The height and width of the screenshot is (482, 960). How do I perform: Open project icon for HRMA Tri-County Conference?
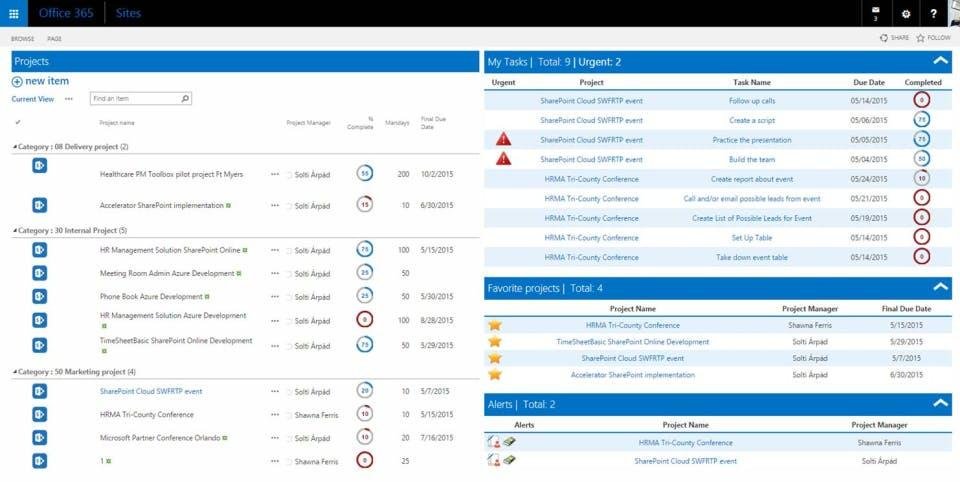click(x=39, y=415)
